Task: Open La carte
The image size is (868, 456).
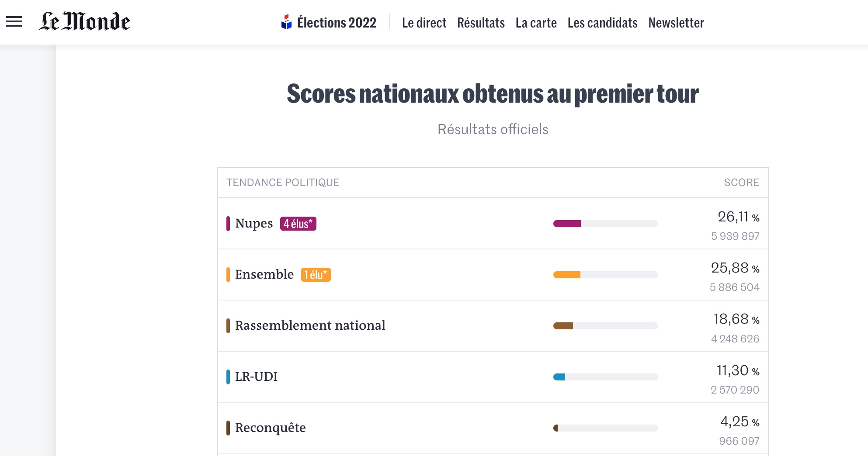Action: 536,23
